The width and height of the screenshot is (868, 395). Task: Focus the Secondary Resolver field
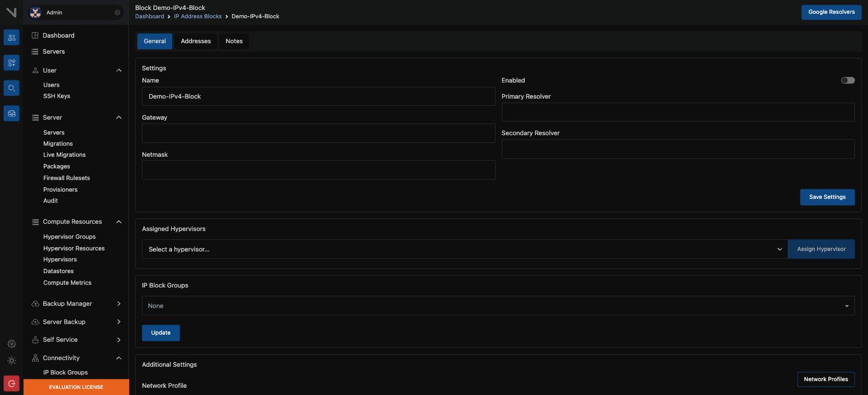click(x=678, y=149)
